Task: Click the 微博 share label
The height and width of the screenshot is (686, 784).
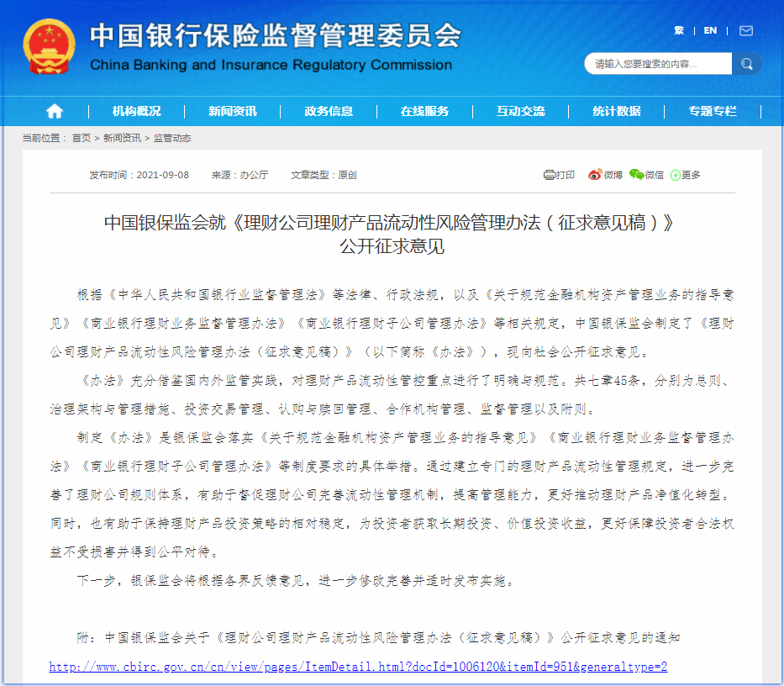Action: click(x=613, y=175)
